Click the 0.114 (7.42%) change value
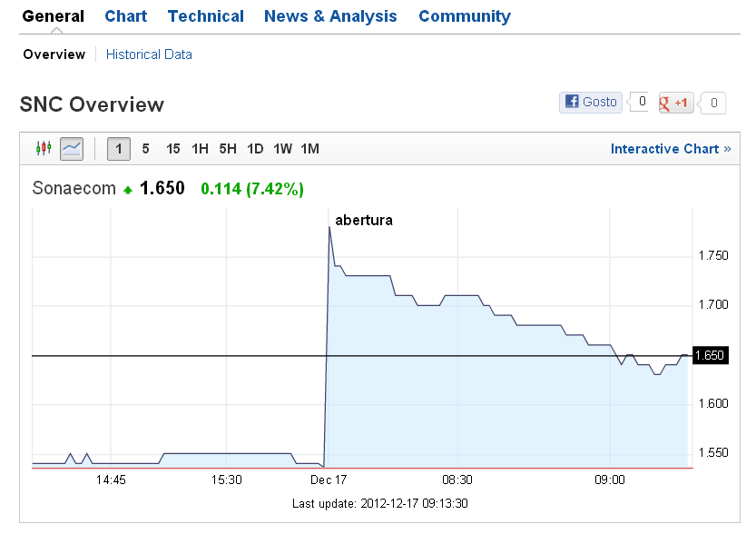The width and height of the screenshot is (756, 544). click(x=252, y=189)
